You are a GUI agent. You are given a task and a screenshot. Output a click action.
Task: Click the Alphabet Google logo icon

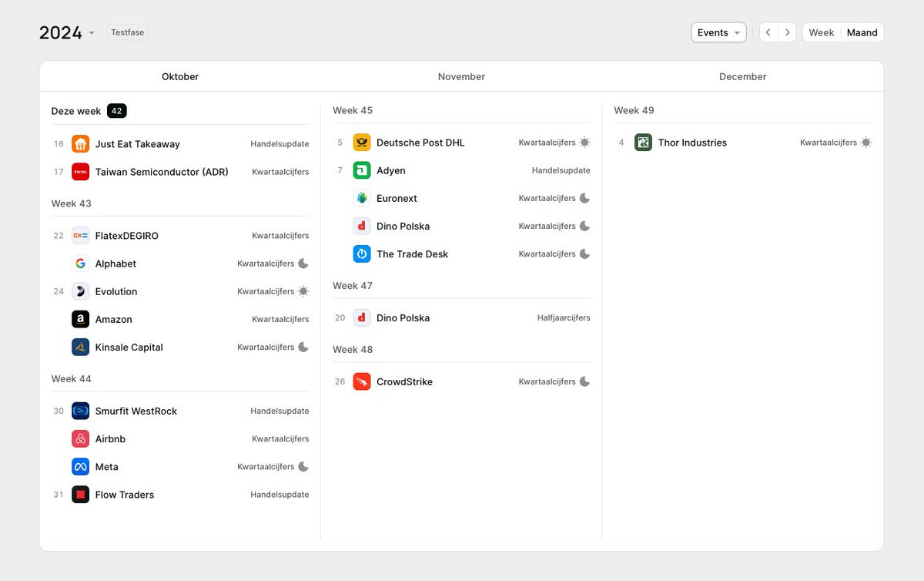pyautogui.click(x=81, y=264)
